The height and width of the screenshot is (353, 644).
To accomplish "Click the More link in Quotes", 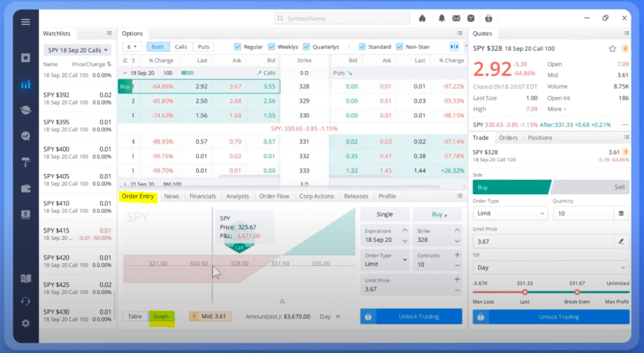I will click(556, 109).
